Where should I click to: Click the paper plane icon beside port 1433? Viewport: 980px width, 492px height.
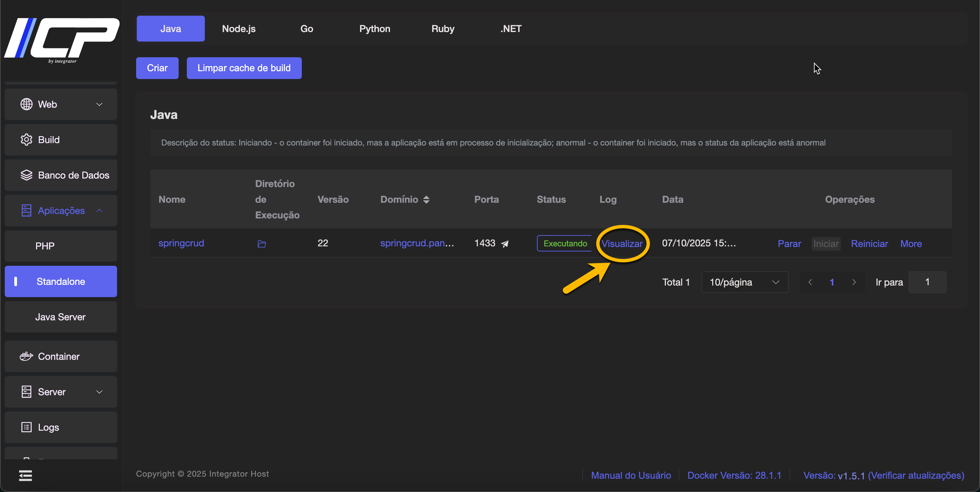[505, 244]
